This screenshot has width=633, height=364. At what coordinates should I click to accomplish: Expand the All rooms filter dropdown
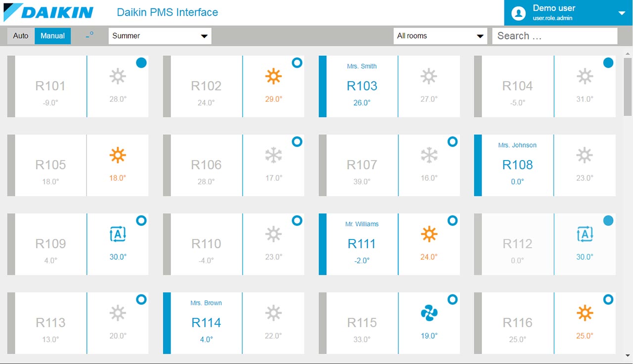point(440,36)
